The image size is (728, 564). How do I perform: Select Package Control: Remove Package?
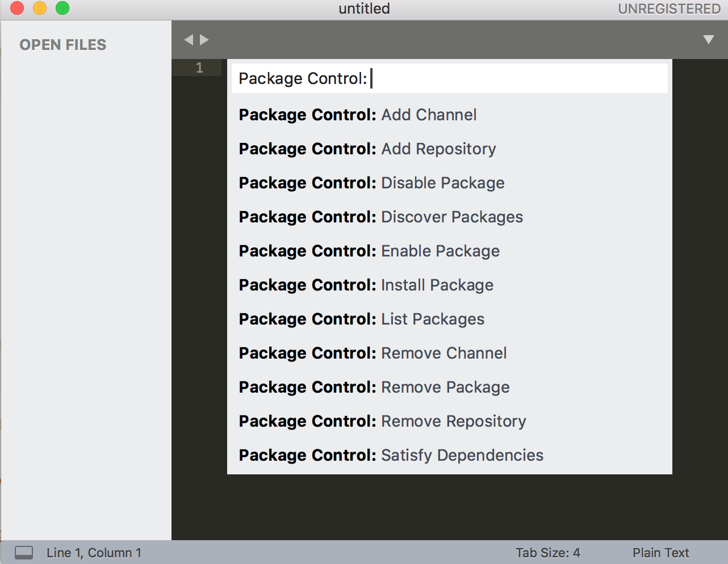[x=449, y=387]
